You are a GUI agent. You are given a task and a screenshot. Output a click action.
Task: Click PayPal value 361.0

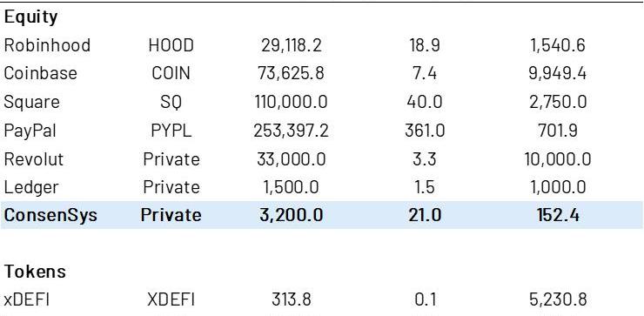pyautogui.click(x=425, y=131)
